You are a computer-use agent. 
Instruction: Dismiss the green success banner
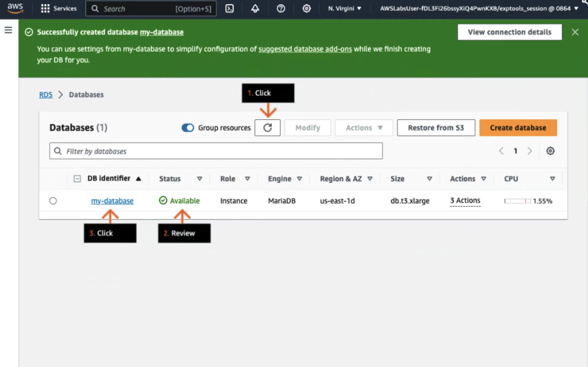pos(575,32)
